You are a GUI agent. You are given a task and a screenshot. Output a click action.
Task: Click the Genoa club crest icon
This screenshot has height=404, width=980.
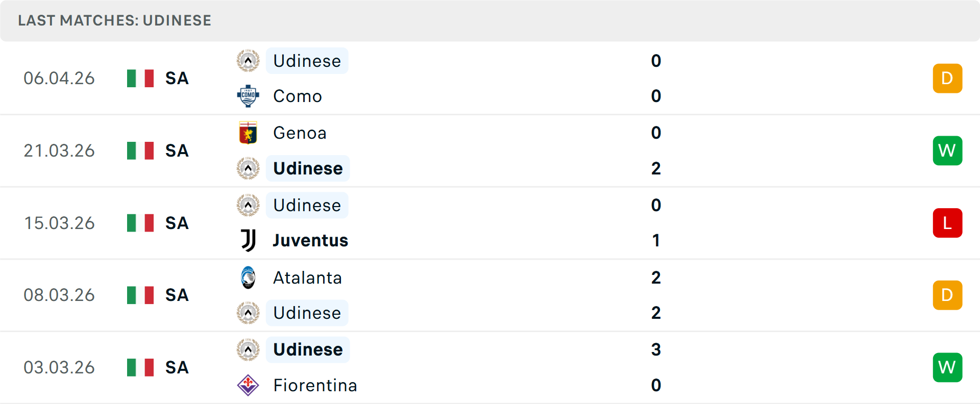(x=248, y=133)
